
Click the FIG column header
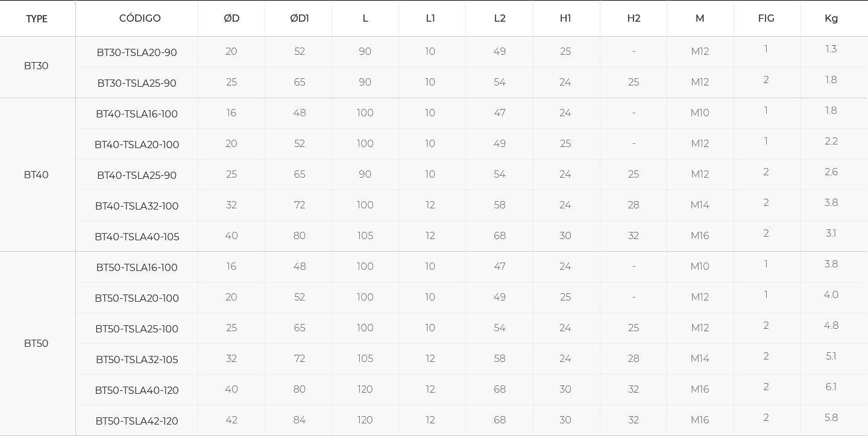pos(766,18)
